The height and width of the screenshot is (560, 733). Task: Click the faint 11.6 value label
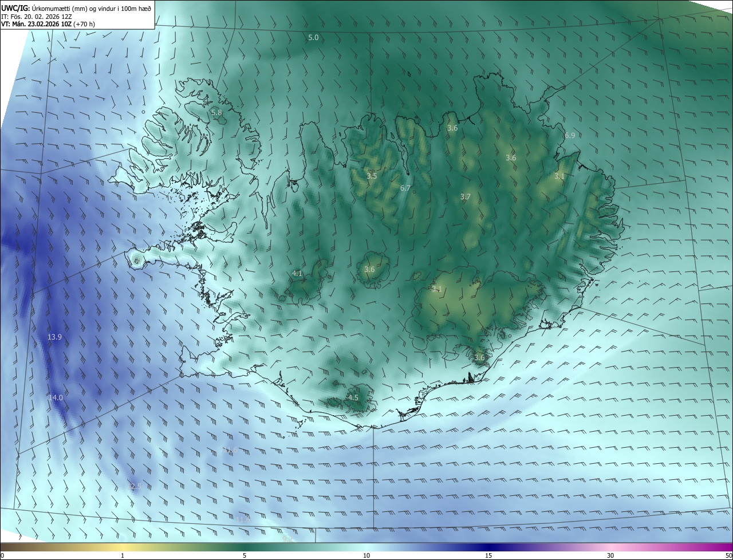point(231,451)
